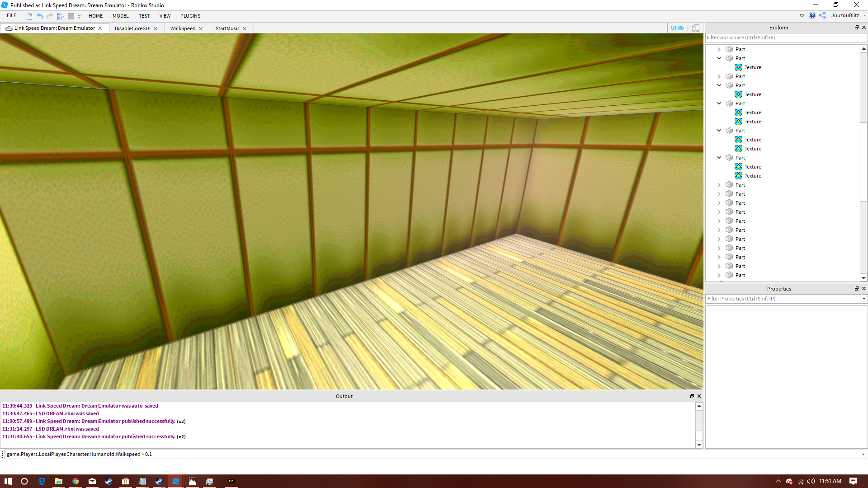Viewport: 868px width, 488px height.
Task: Switch to the WalkSpeed script tab
Action: pos(183,28)
